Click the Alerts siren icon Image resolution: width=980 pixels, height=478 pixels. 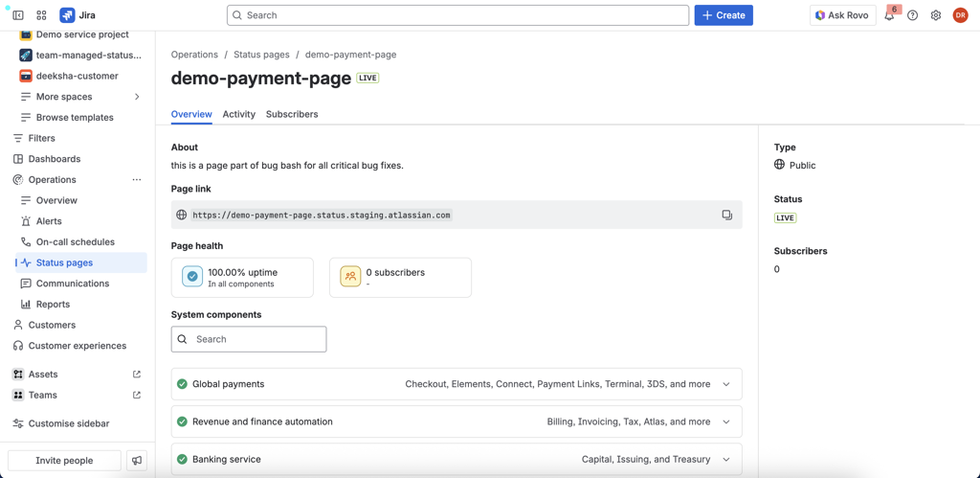tap(26, 221)
